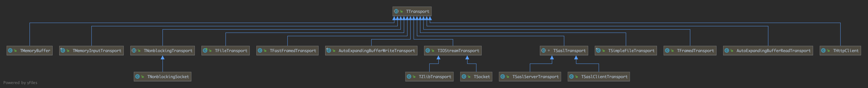Click the class icon of AutoExpandingBufferWriteTransport

pos(328,51)
